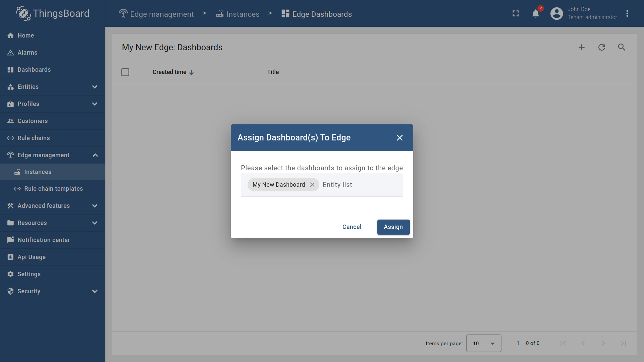Remove the My New Dashboard chip

pos(312,184)
